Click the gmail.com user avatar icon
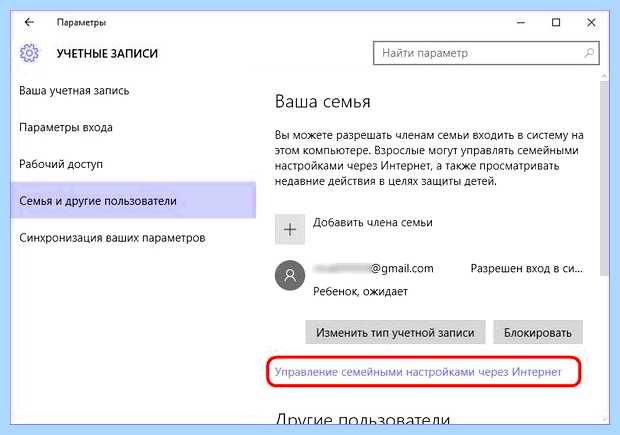 coord(290,275)
